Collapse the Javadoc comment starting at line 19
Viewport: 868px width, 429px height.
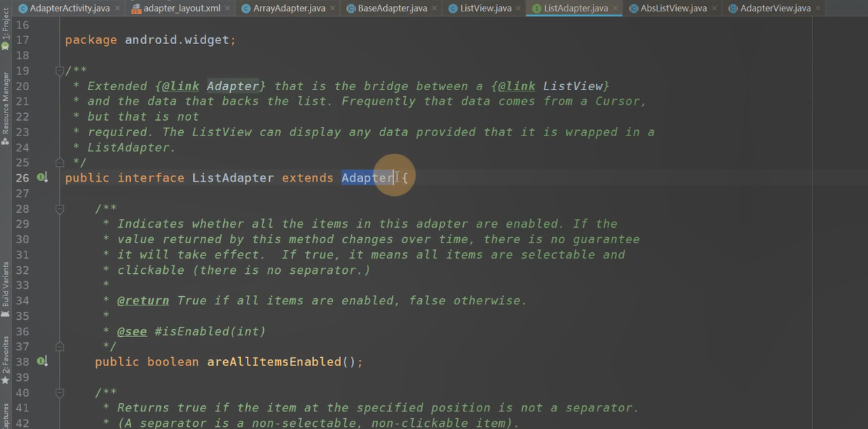[60, 70]
